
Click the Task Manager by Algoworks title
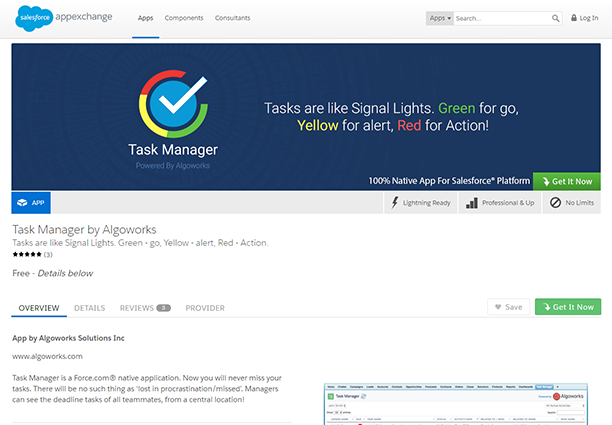(x=84, y=229)
